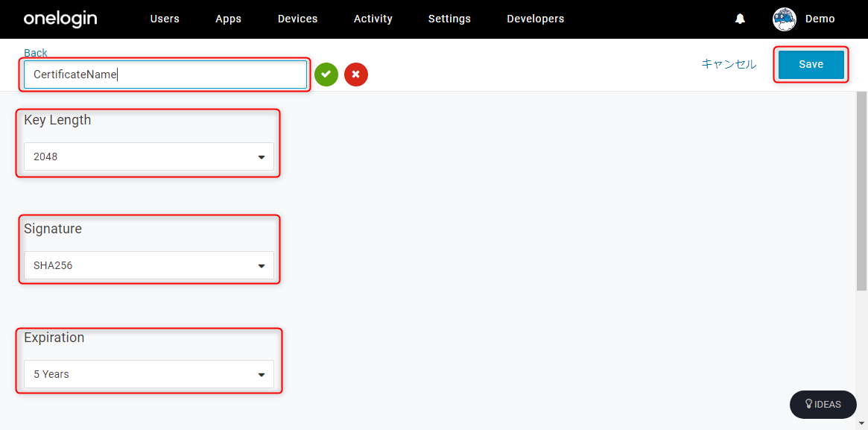The height and width of the screenshot is (430, 868).
Task: Click the vertical page scrollbar
Action: (862, 191)
